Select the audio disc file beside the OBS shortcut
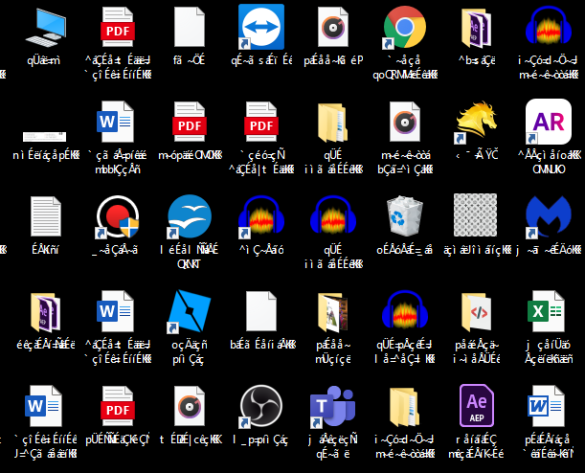The width and height of the screenshot is (585, 473). click(189, 406)
